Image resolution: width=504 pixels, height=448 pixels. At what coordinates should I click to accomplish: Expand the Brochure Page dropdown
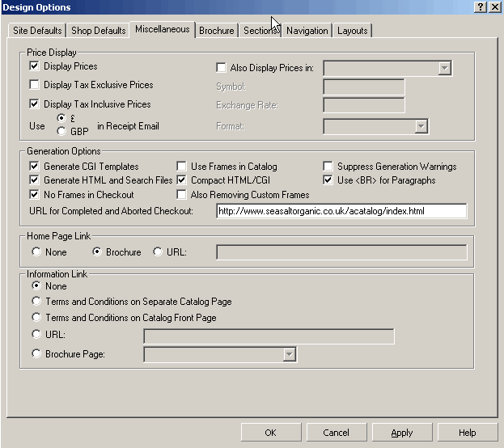click(289, 354)
